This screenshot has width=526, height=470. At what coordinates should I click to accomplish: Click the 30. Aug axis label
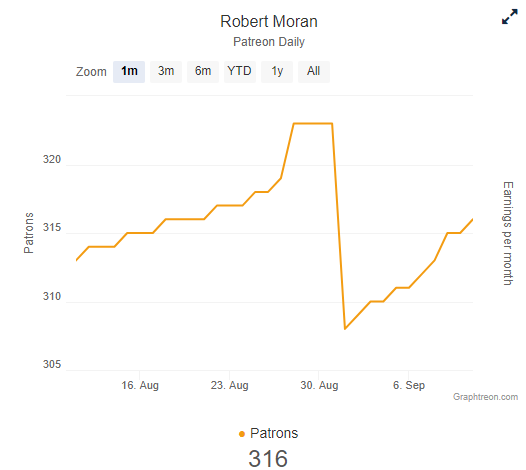[x=319, y=385]
